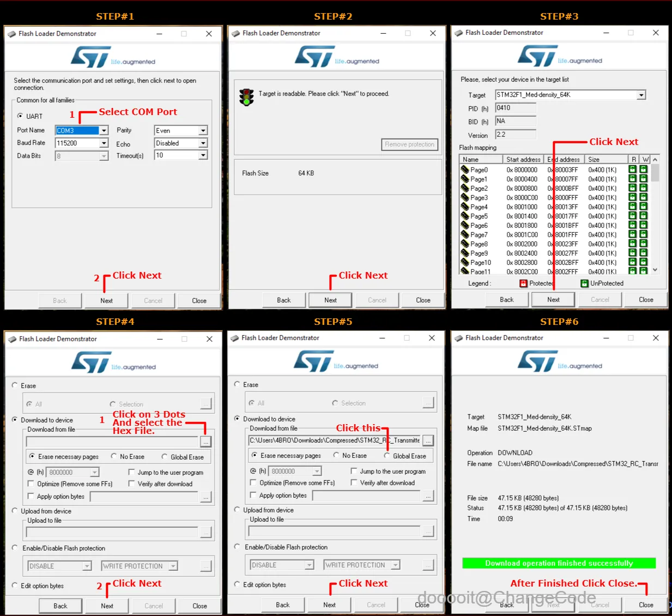Choose No Erase option in Step 4 window

point(114,456)
